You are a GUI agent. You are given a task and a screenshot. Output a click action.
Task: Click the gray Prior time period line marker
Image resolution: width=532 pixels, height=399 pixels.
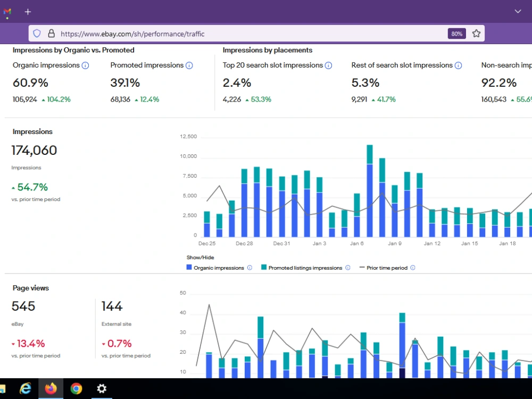point(362,268)
